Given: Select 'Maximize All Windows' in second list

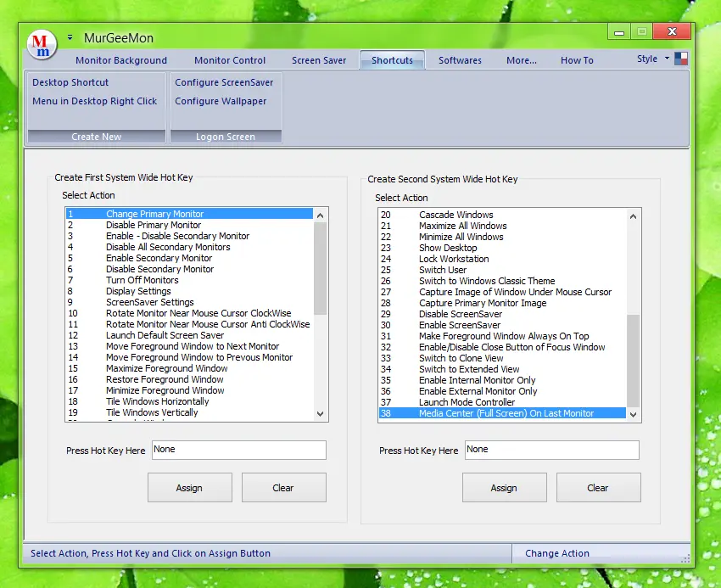Looking at the screenshot, I should [502, 226].
